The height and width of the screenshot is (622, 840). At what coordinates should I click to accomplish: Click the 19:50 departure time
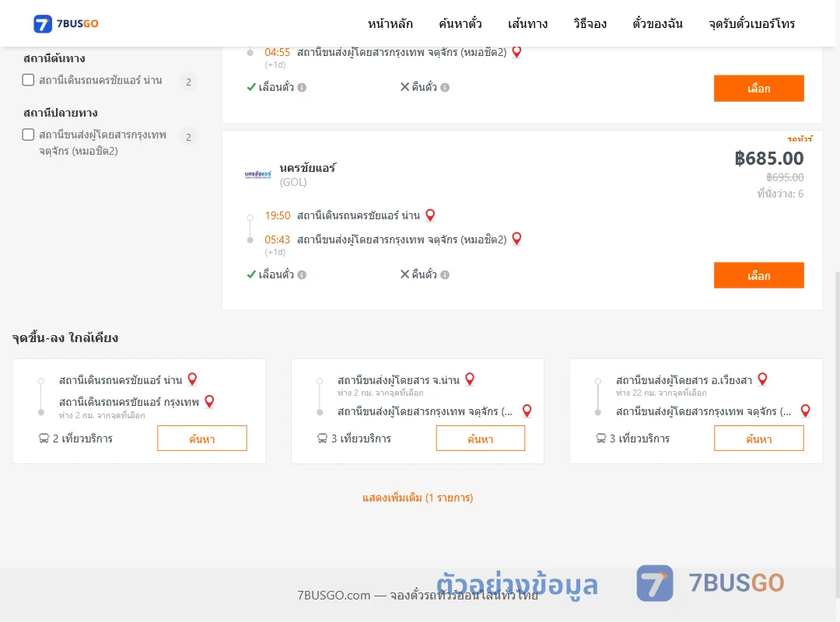click(278, 215)
